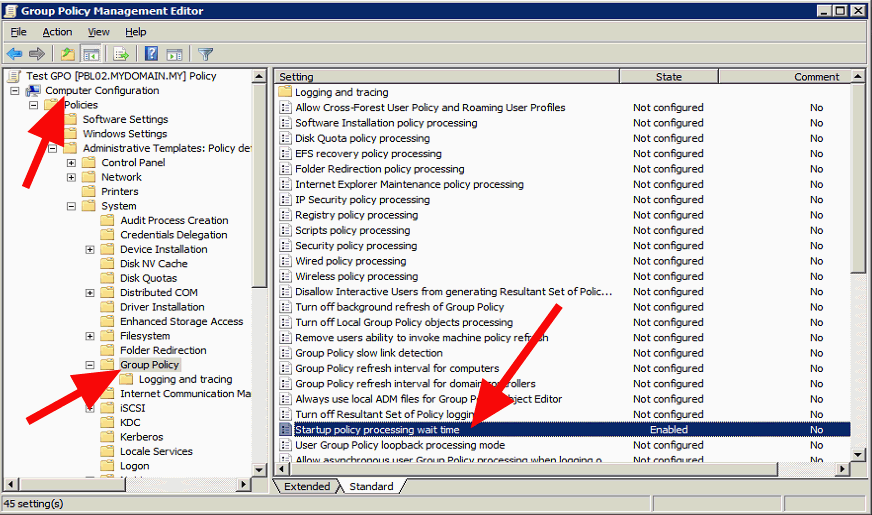Open the View menu

(x=99, y=32)
